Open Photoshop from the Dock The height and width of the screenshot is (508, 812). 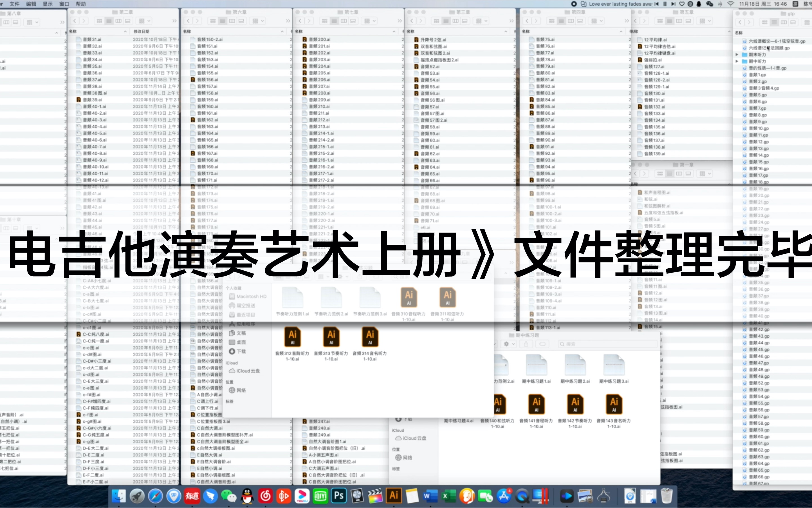pyautogui.click(x=339, y=496)
